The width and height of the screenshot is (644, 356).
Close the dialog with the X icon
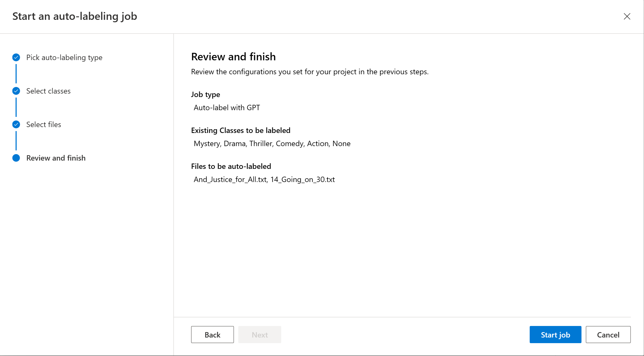(x=627, y=16)
